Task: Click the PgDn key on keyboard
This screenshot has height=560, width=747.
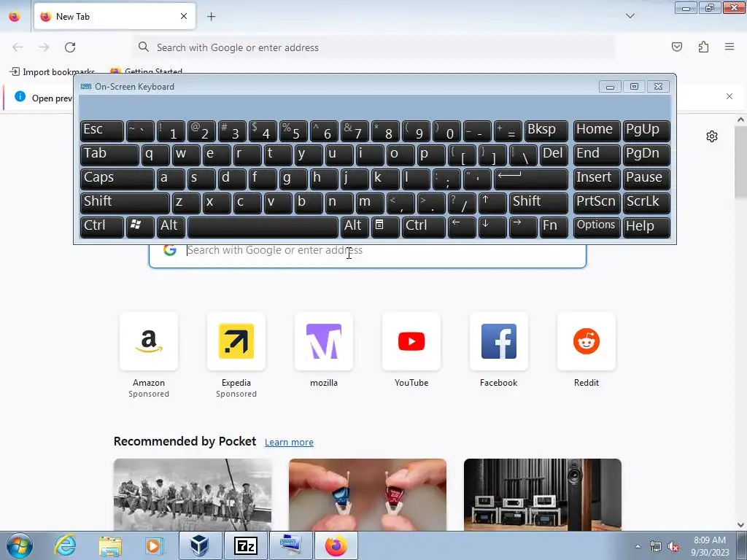Action: pyautogui.click(x=646, y=155)
